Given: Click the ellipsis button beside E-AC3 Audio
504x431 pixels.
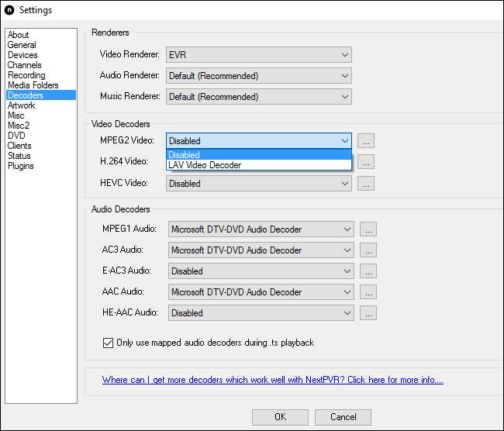Looking at the screenshot, I should coord(369,271).
